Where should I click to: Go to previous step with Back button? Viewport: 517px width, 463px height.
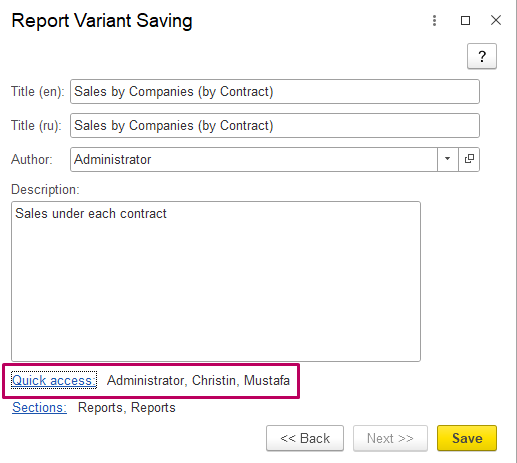coord(305,438)
